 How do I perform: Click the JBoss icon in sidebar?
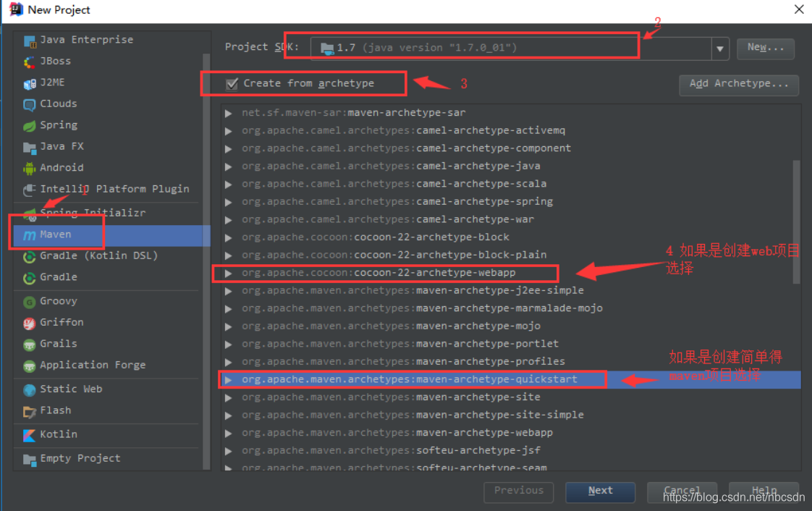(x=30, y=62)
